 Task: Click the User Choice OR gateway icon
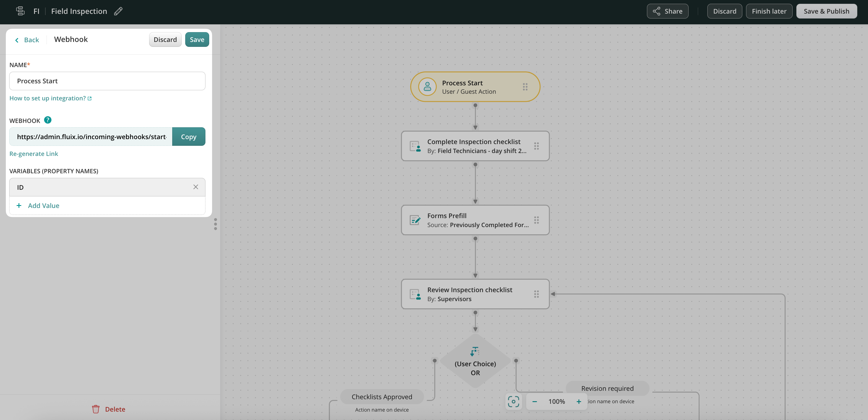(475, 351)
